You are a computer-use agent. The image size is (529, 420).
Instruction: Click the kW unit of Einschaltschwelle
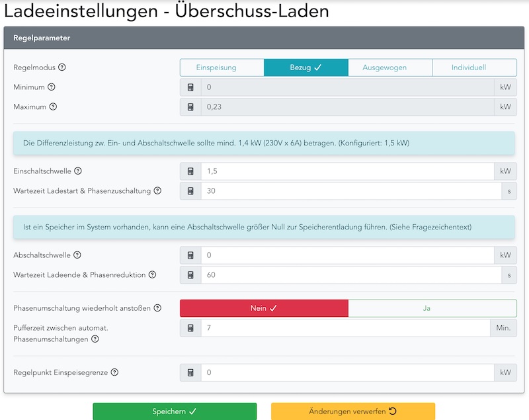(505, 171)
